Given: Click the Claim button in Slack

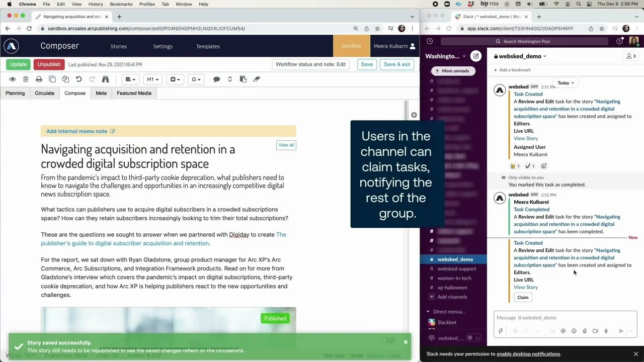Looking at the screenshot, I should click(x=523, y=297).
